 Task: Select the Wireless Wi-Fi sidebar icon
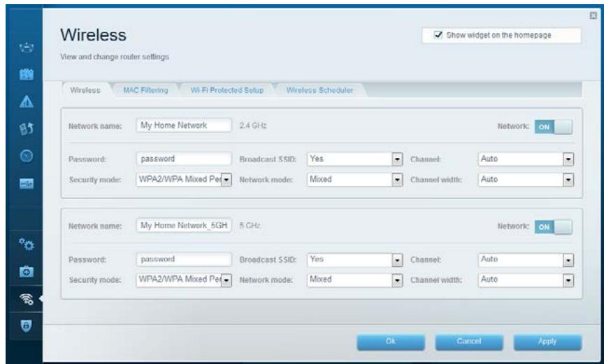coord(27,299)
